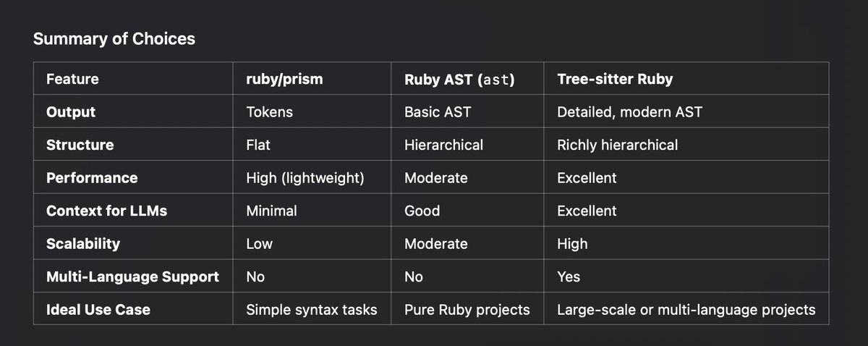Click the "Detailed, modern AST" cell
This screenshot has width=868, height=346.
[x=629, y=112]
